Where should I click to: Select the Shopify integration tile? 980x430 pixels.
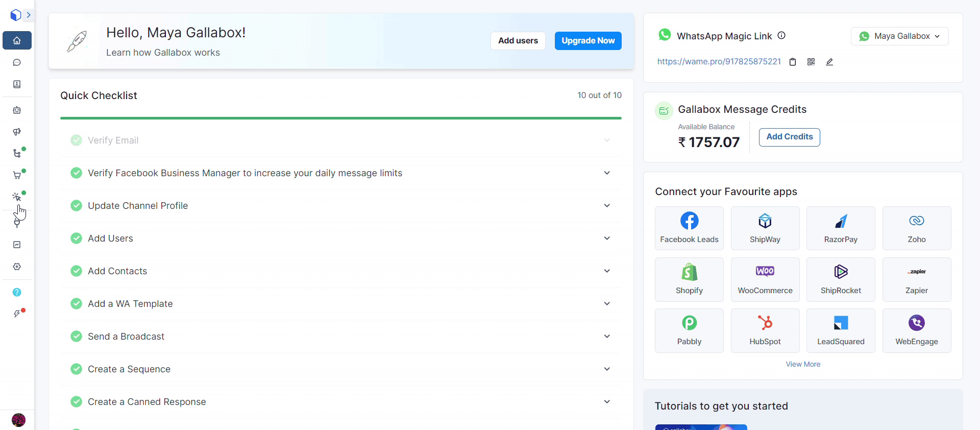(689, 279)
